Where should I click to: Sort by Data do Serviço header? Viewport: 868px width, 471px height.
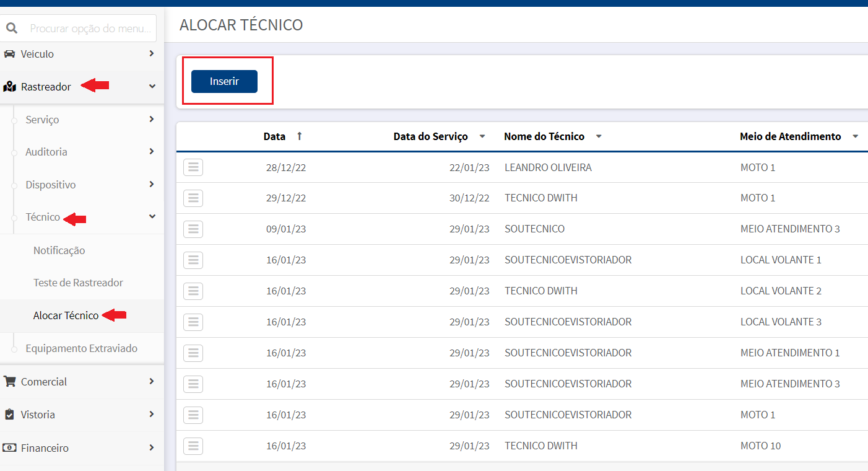pyautogui.click(x=431, y=136)
